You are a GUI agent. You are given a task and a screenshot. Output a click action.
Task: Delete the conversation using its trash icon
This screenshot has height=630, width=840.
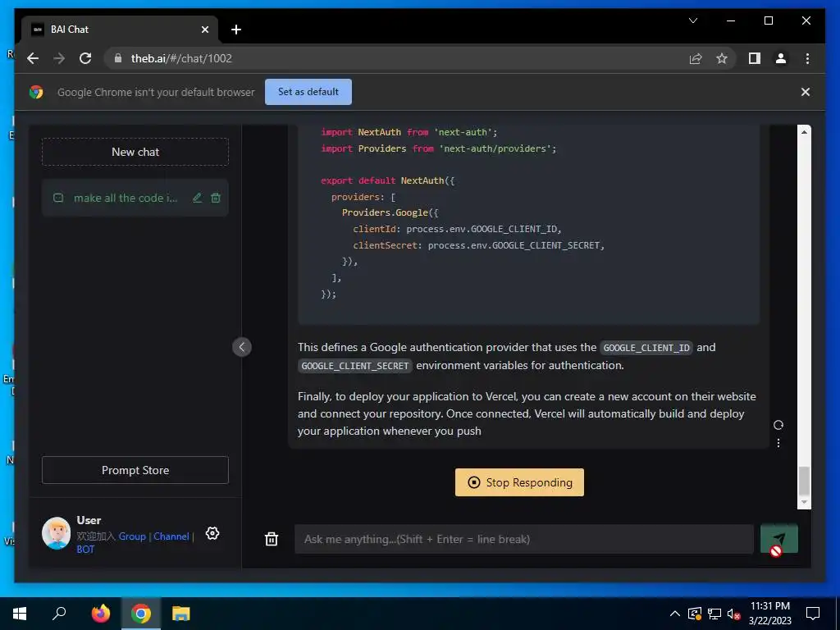tap(216, 199)
